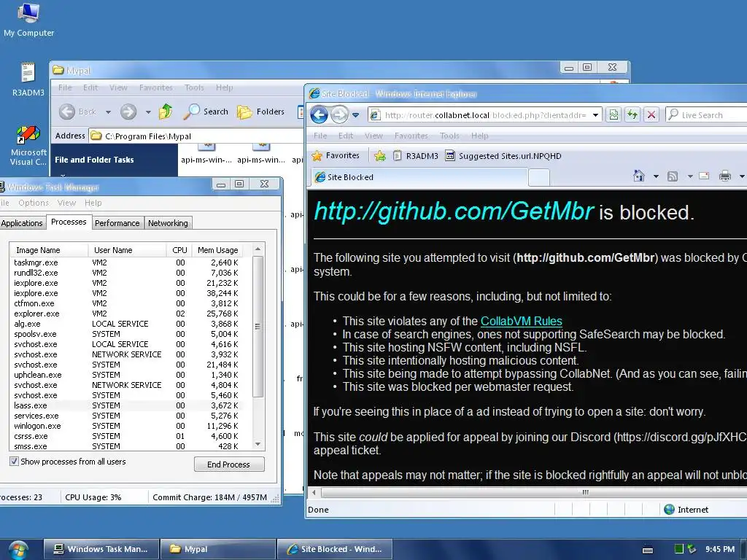This screenshot has width=747, height=560.
Task: Click Mypal Address bar path field
Action: [x=198, y=136]
